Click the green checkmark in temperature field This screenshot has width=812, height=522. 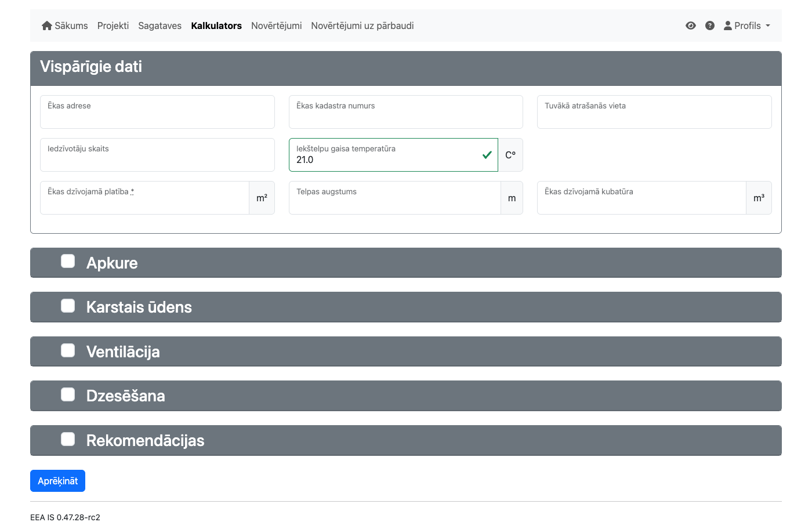[487, 155]
